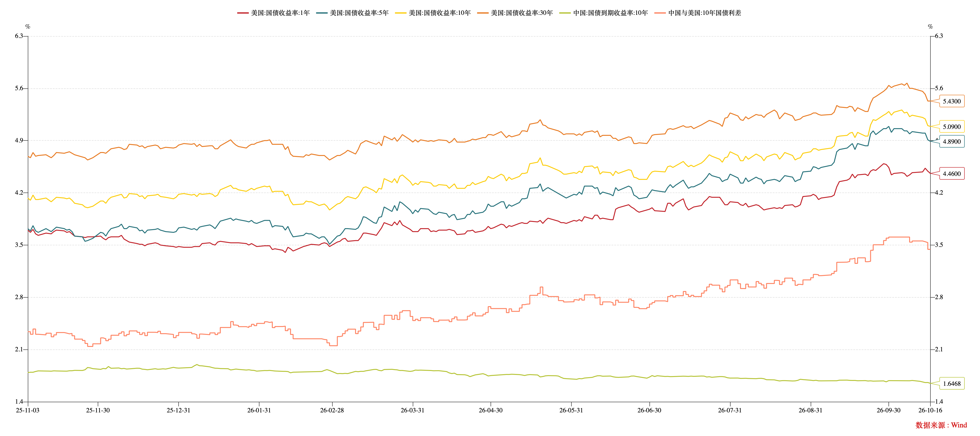Click the 26-01-31 date axis label

coord(259,411)
